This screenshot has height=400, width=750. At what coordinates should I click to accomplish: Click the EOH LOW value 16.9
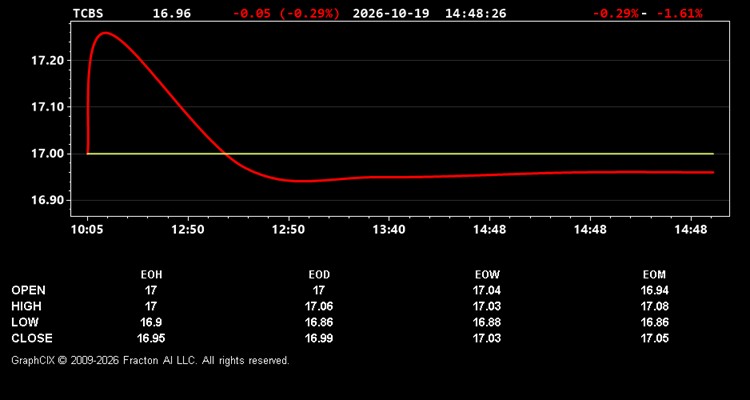coord(151,322)
